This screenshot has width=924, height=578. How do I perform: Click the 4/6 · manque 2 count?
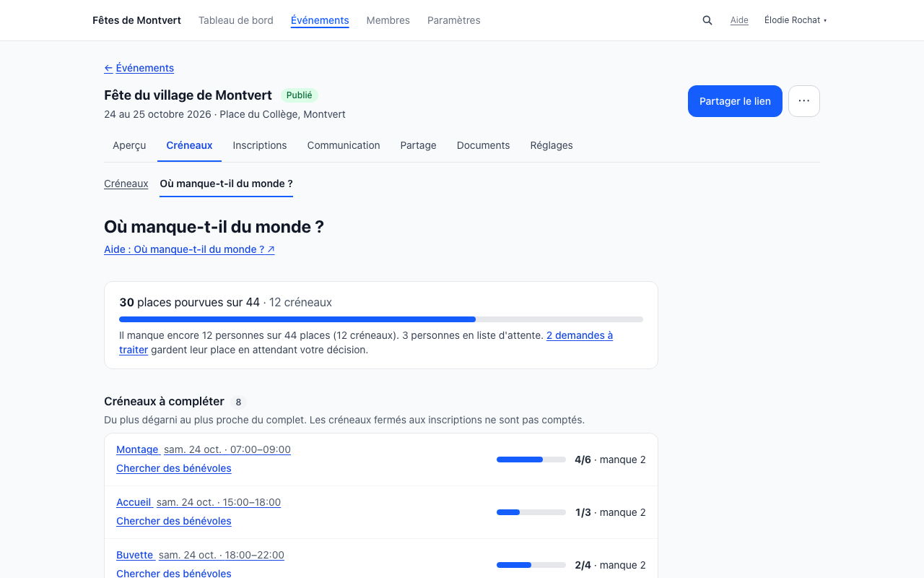point(610,460)
